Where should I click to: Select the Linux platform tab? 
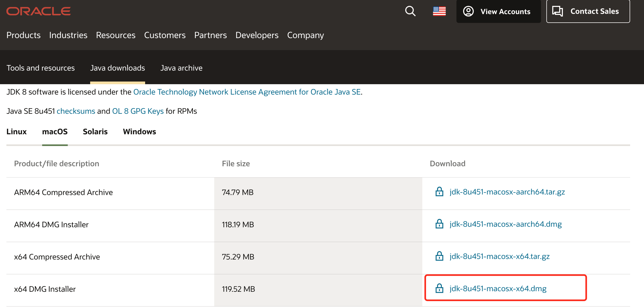(17, 132)
